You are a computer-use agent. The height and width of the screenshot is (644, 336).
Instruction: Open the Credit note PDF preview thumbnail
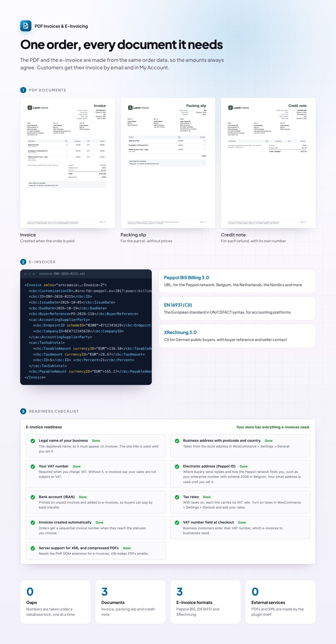coord(268,163)
